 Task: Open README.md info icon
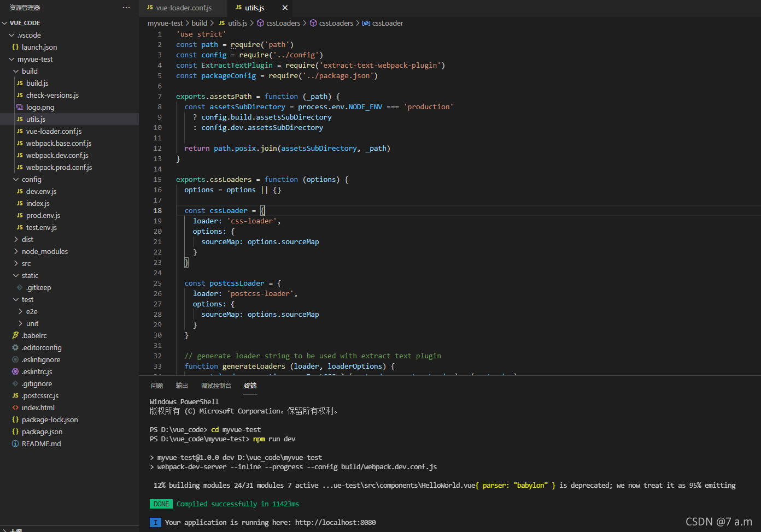(15, 444)
